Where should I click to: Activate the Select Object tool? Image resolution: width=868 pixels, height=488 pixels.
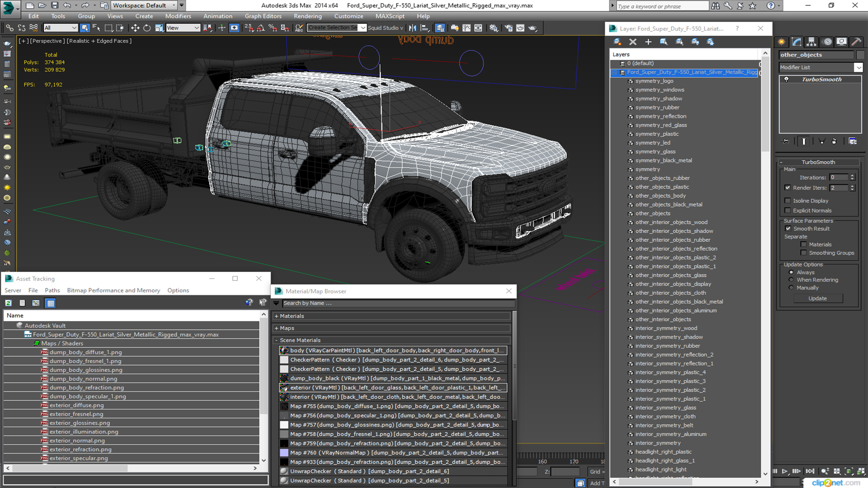[85, 28]
